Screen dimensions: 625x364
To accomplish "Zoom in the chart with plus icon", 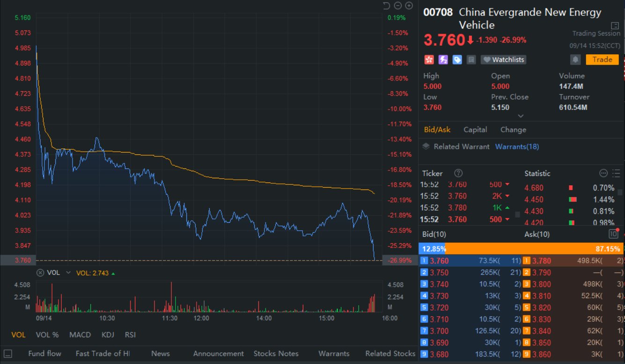I will (409, 6).
